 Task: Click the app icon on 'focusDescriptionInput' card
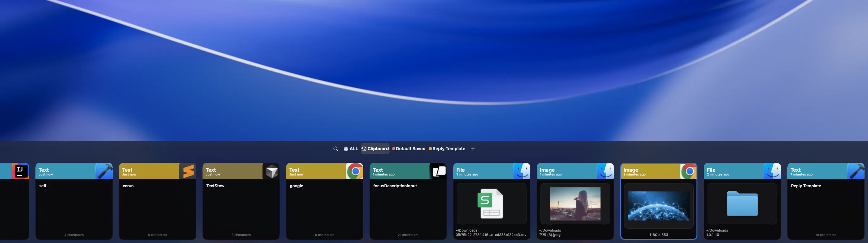pyautogui.click(x=438, y=171)
